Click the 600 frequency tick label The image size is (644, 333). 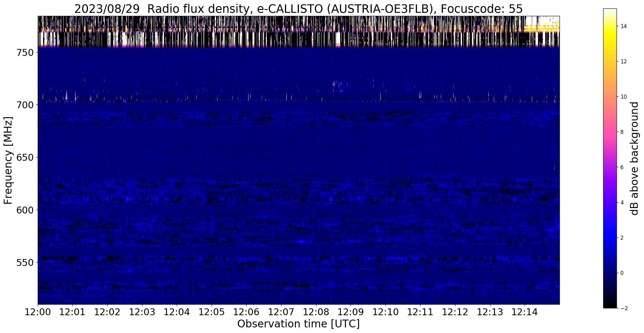[x=25, y=210]
